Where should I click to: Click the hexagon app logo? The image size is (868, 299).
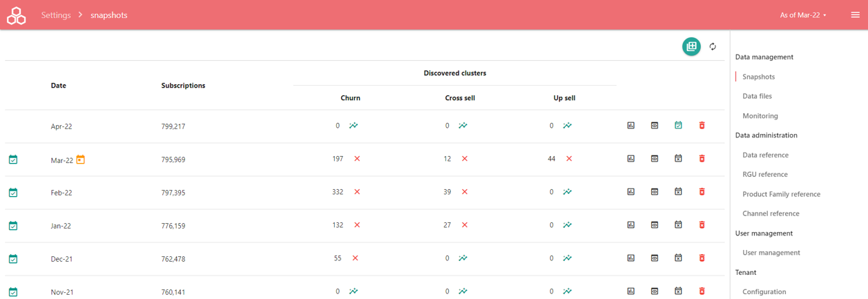16,15
